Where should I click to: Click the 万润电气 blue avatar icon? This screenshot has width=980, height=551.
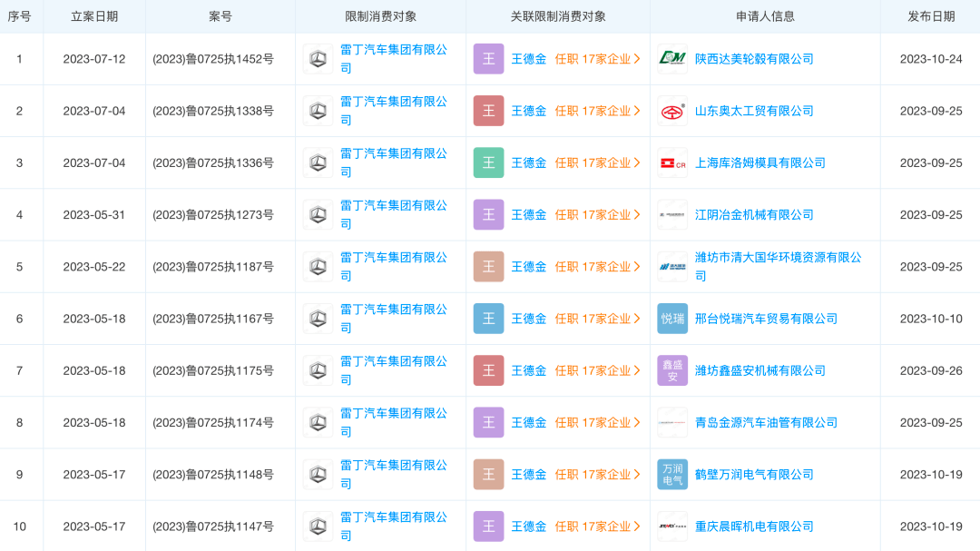[672, 475]
